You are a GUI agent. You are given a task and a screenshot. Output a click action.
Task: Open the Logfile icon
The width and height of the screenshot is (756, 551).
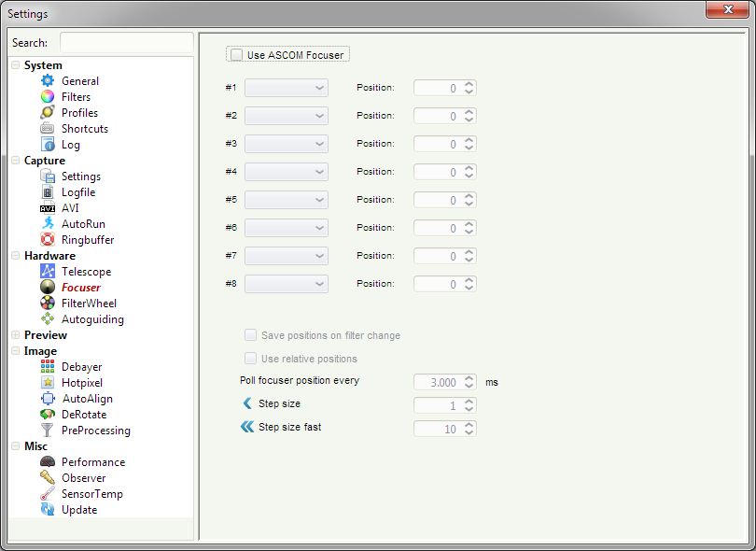coord(48,192)
